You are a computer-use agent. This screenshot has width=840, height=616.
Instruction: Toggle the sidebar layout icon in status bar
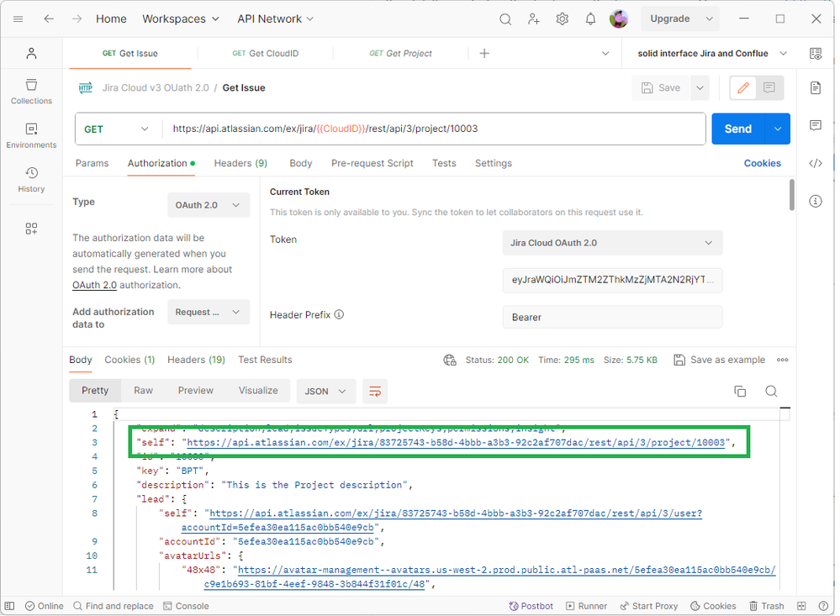(x=9, y=606)
